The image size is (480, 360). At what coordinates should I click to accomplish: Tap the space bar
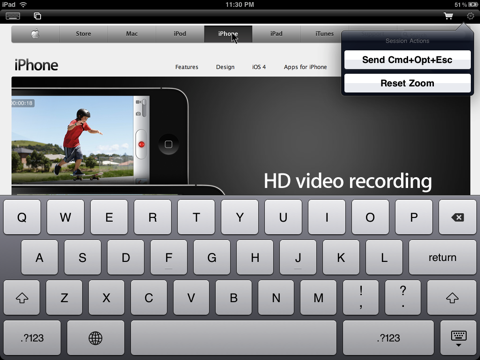click(234, 338)
